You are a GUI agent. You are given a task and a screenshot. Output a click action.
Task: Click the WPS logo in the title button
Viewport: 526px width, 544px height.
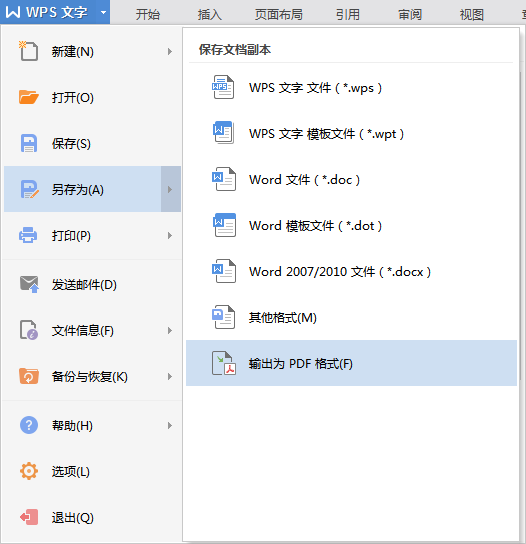(x=13, y=12)
